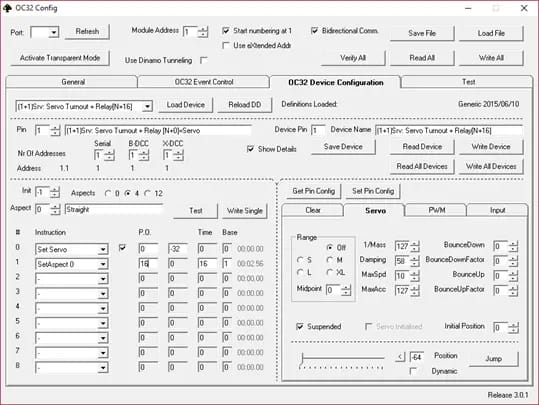The image size is (539, 405).
Task: Select Aspects 4 radio button
Action: 128,194
